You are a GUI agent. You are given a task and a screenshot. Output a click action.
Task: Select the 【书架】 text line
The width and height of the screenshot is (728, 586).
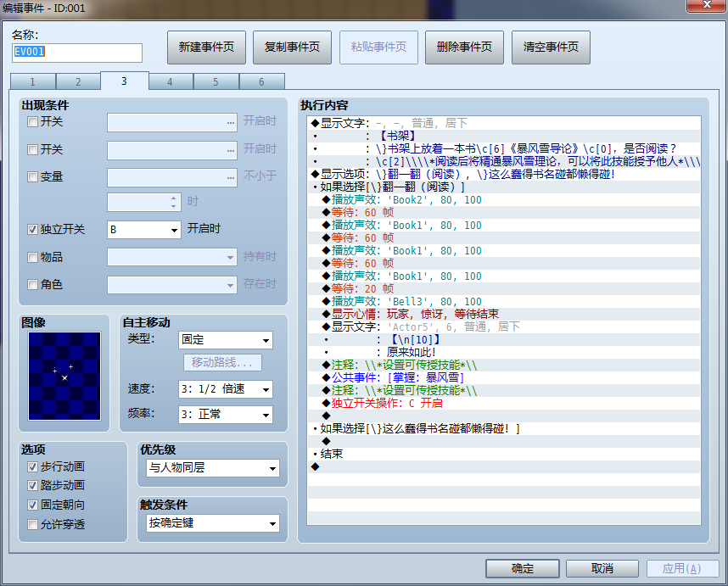[504, 136]
